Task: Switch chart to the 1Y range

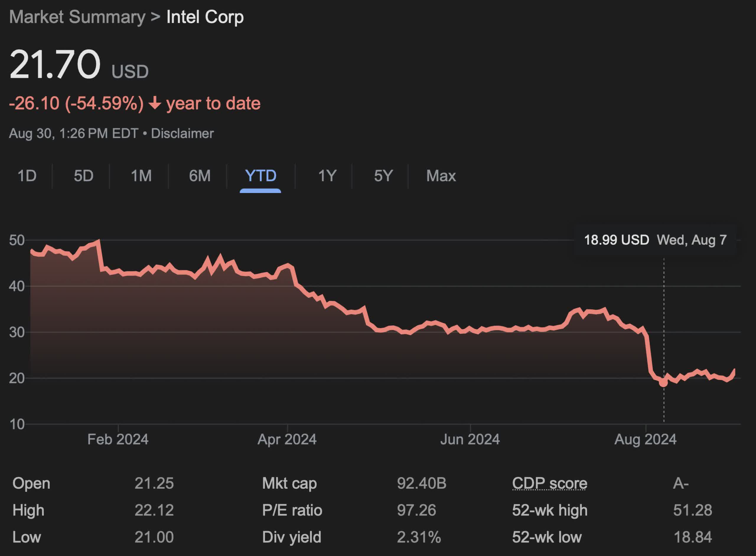Action: (x=327, y=176)
